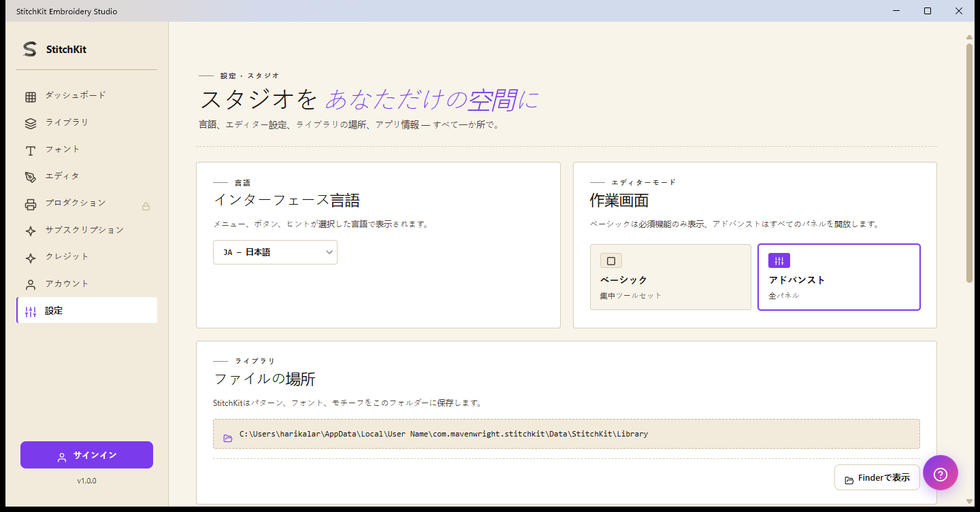Click the folder icon in library path
980x512 pixels.
point(228,438)
